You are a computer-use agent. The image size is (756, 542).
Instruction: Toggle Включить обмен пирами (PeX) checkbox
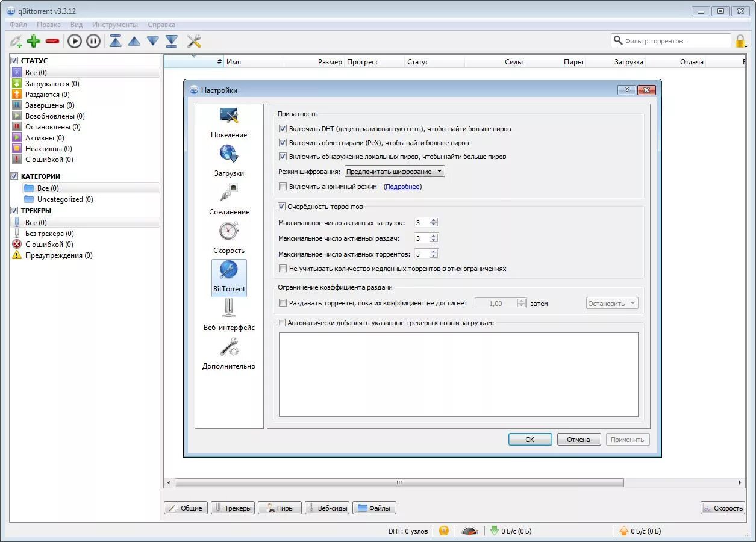[x=283, y=143]
